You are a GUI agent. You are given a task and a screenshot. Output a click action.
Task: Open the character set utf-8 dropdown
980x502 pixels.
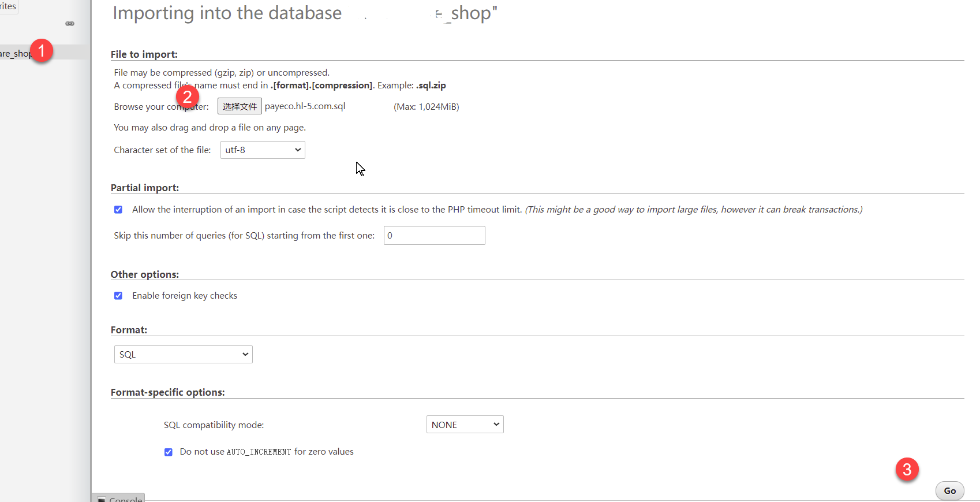click(x=263, y=150)
